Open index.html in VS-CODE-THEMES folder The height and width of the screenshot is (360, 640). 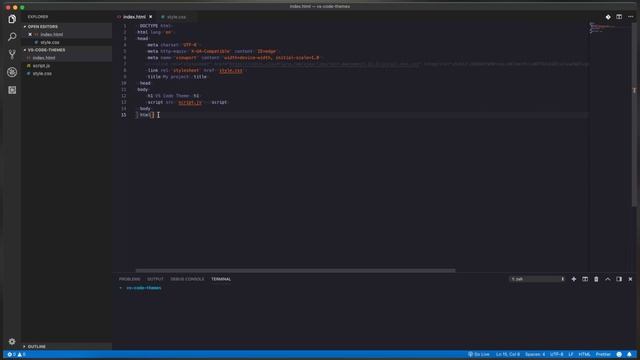point(44,58)
